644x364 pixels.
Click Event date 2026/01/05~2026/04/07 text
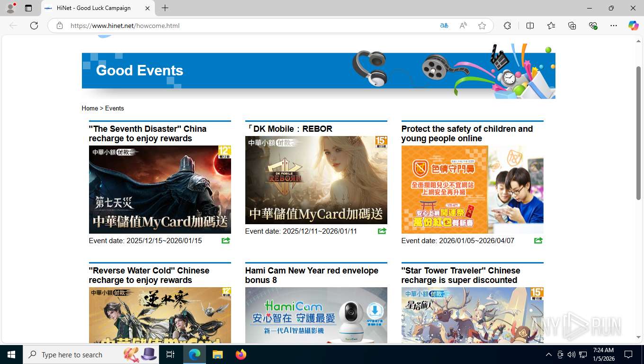click(x=458, y=241)
